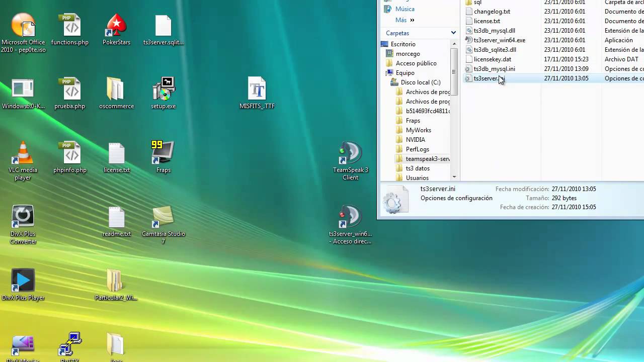
Task: Select MISFITS_.TTF font file
Action: coord(257,94)
